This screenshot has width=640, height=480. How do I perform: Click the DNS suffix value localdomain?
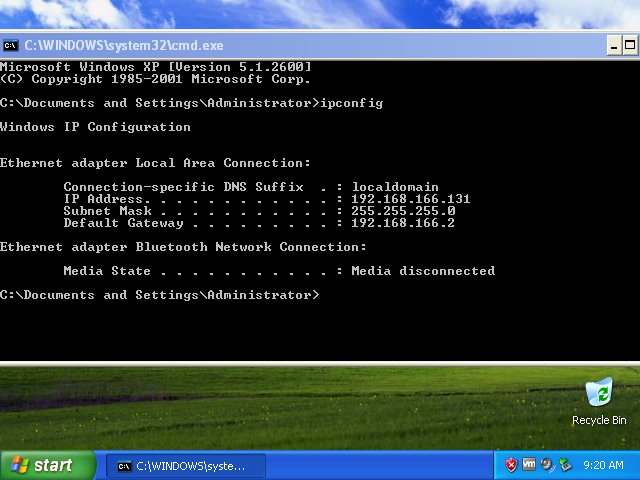395,187
